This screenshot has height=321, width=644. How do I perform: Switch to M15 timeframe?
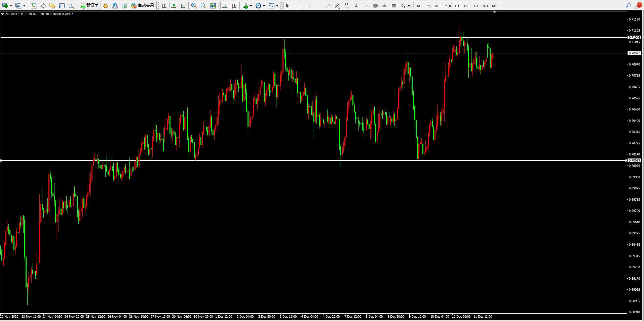click(438, 6)
